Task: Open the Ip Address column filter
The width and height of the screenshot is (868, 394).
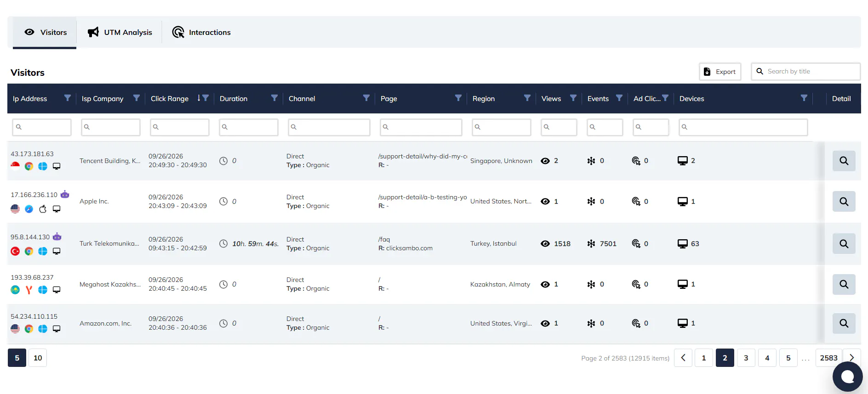Action: pos(68,98)
